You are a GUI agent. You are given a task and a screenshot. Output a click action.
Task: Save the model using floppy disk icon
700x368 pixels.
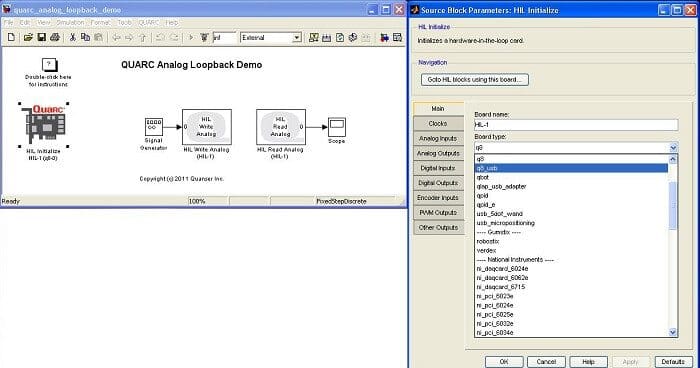pos(42,38)
